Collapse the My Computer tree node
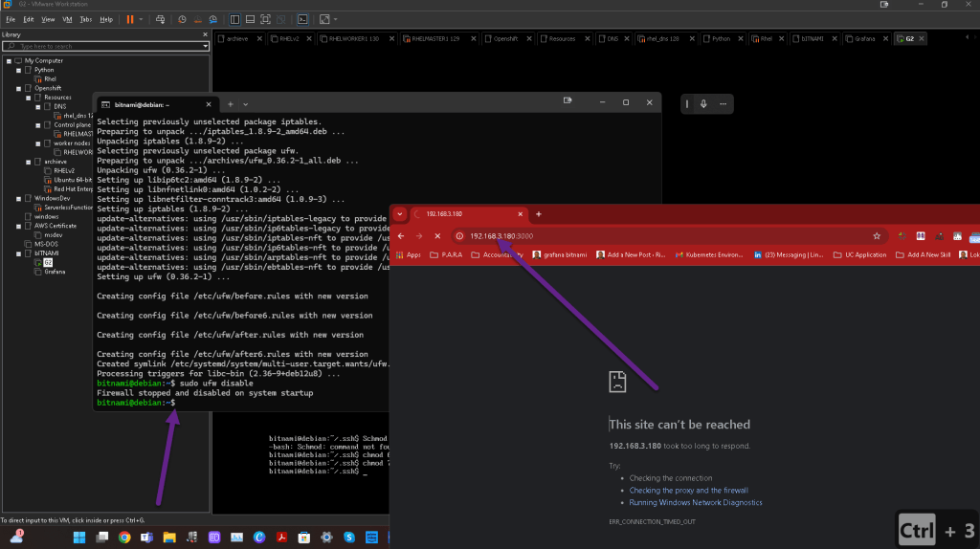Viewport: 980px width, 549px height. 9,61
